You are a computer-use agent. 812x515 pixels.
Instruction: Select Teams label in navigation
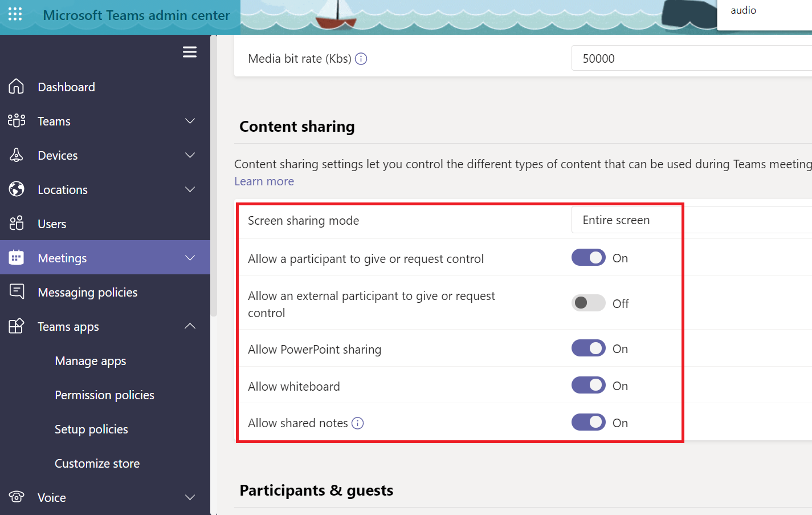click(x=54, y=121)
